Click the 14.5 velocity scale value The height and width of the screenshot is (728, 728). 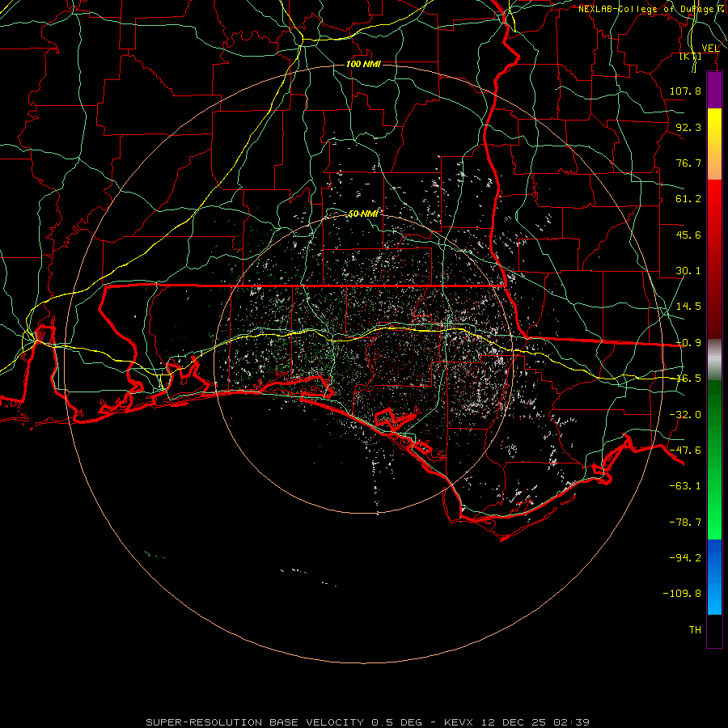[x=688, y=307]
